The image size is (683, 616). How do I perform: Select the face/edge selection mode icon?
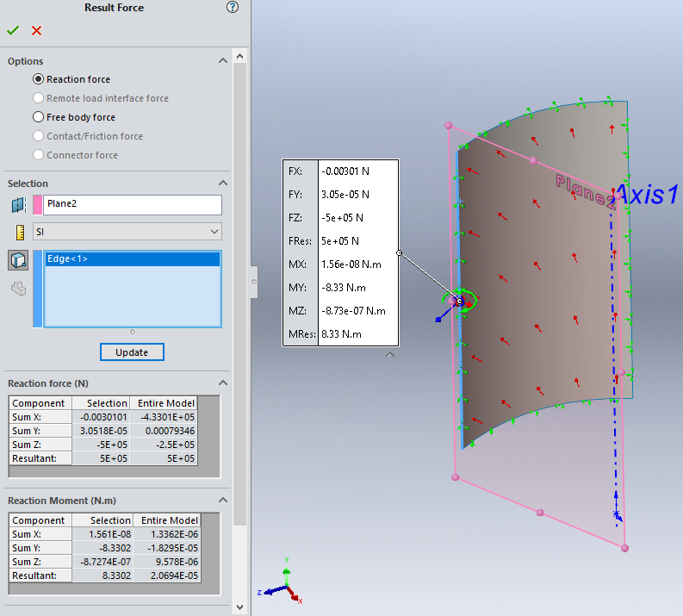point(18,260)
